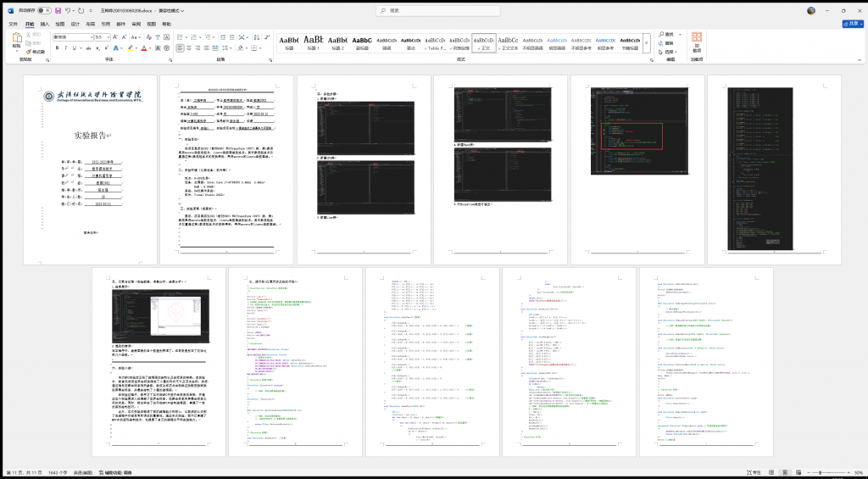
Task: Switch to the View (视图) tab
Action: [x=151, y=24]
